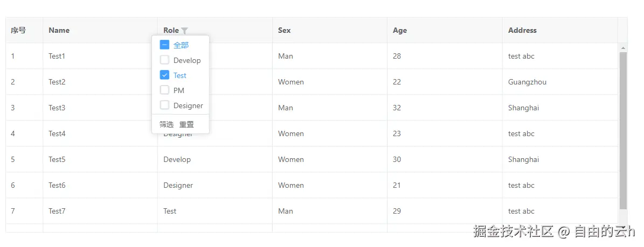Viewport: 644px width, 247px height.
Task: Check the Develop filter checkbox
Action: click(x=165, y=60)
